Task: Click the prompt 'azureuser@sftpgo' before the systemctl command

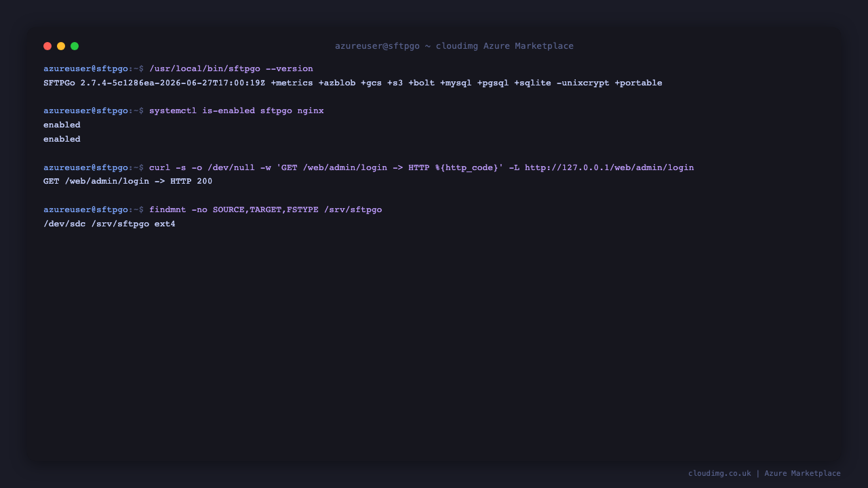Action: pos(85,110)
